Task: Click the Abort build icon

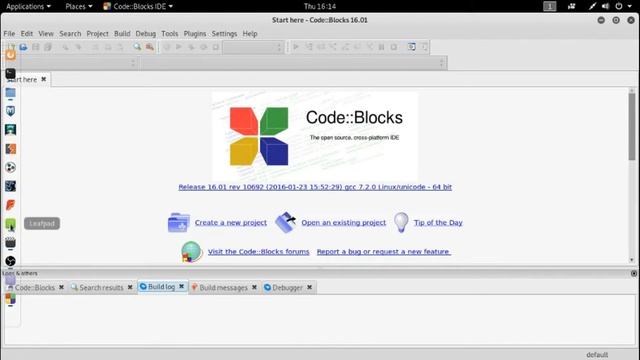Action: click(216, 47)
